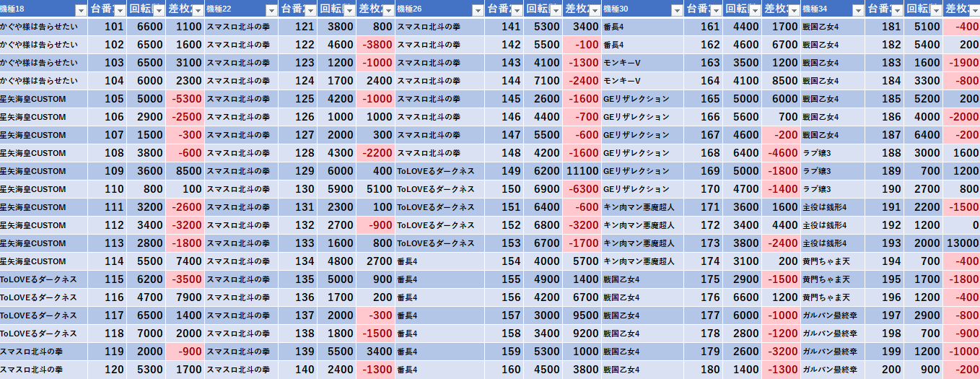The image size is (980, 379).
Task: Click 差枚 value -6300 for machine 150
Action: 582,189
